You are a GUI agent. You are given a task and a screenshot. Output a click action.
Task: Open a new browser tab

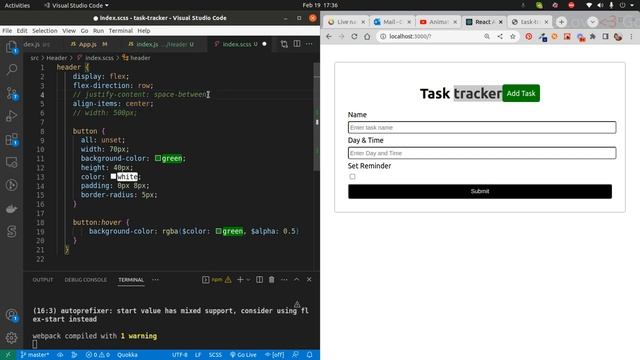coord(561,22)
